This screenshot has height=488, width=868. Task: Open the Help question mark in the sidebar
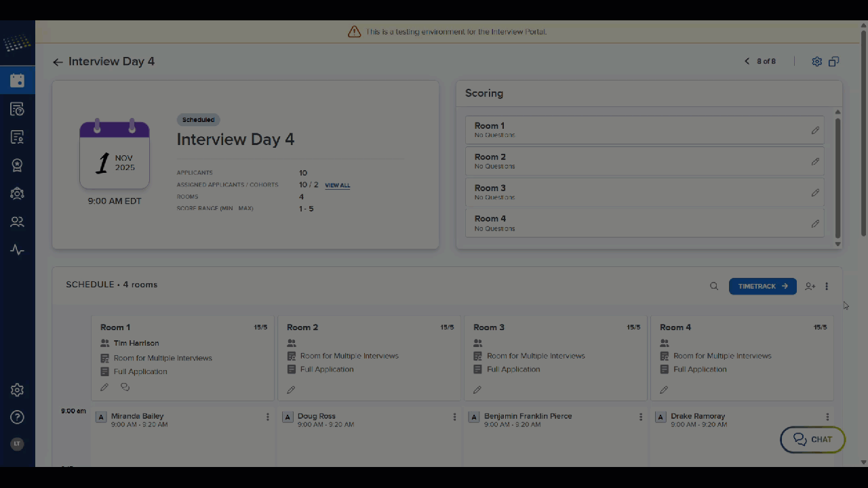17,417
